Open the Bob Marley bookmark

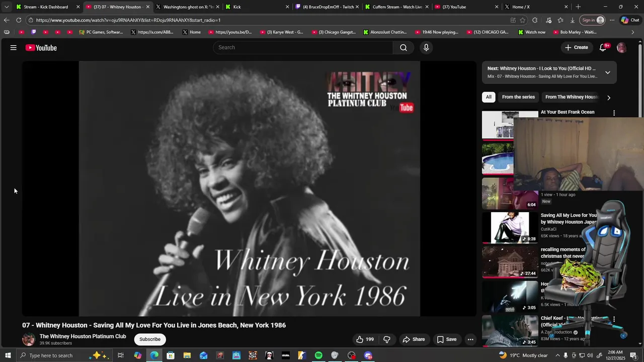(575, 32)
